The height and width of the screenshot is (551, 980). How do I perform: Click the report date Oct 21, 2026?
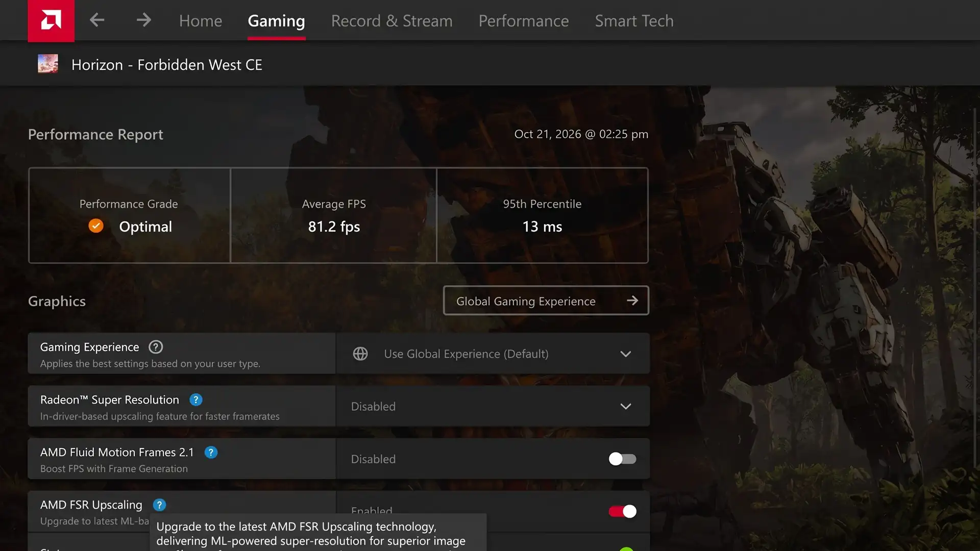[x=581, y=134]
